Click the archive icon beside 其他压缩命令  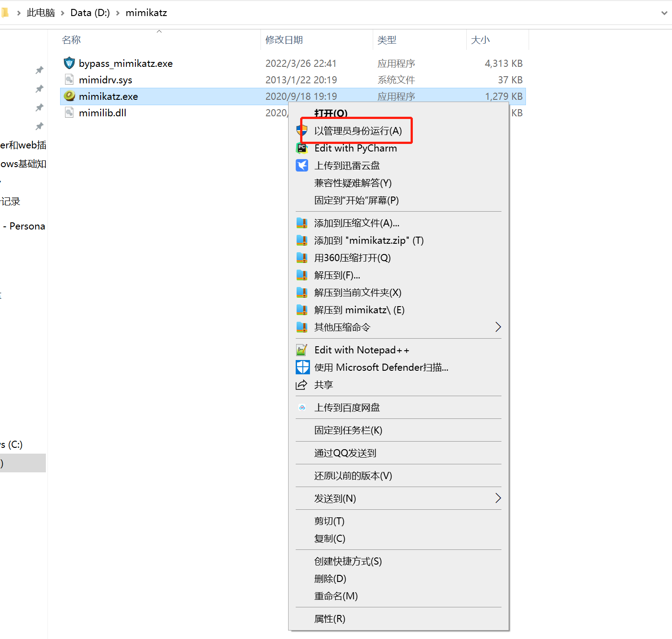click(302, 327)
